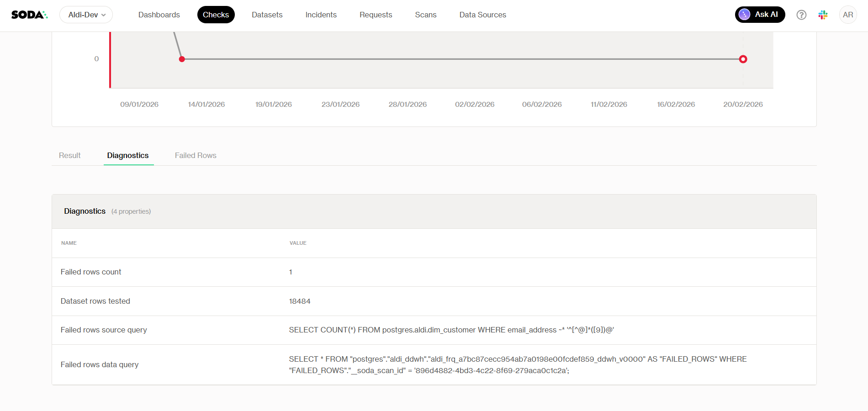Click the failed rows source query value
The width and height of the screenshot is (868, 411).
coord(451,330)
